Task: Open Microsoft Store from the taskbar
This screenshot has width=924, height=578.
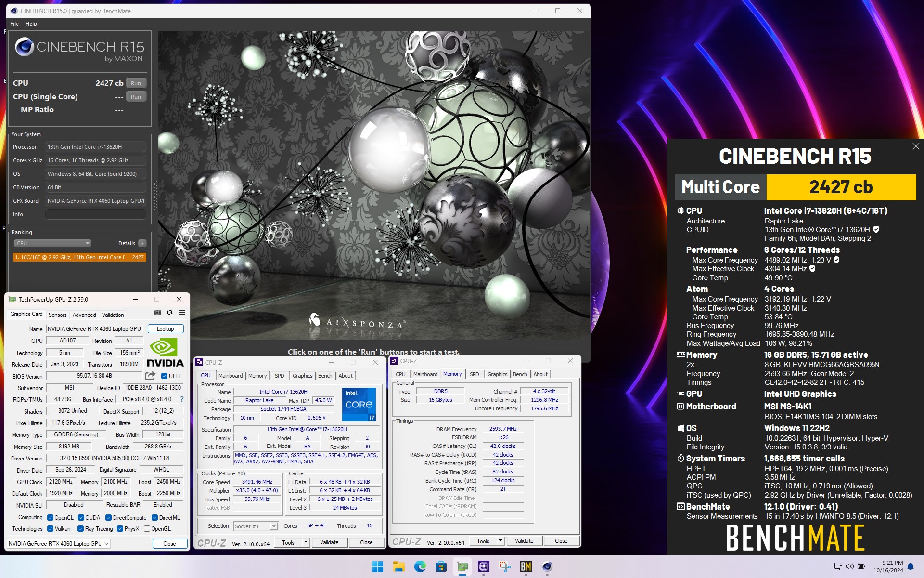Action: tap(441, 567)
